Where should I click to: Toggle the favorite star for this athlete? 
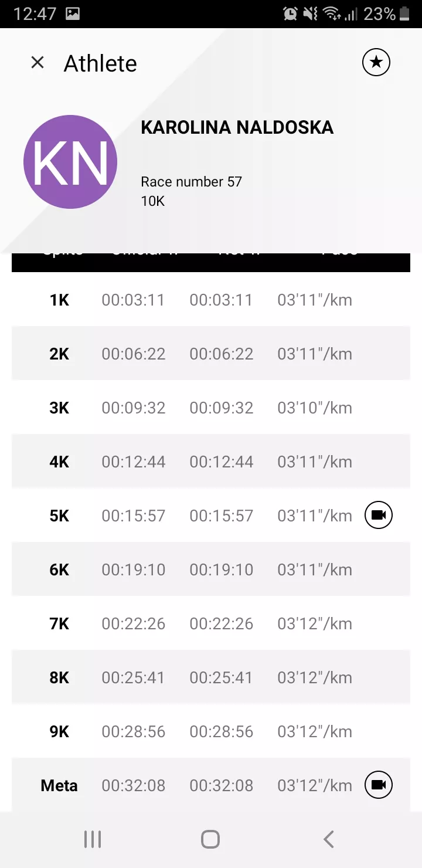[376, 62]
